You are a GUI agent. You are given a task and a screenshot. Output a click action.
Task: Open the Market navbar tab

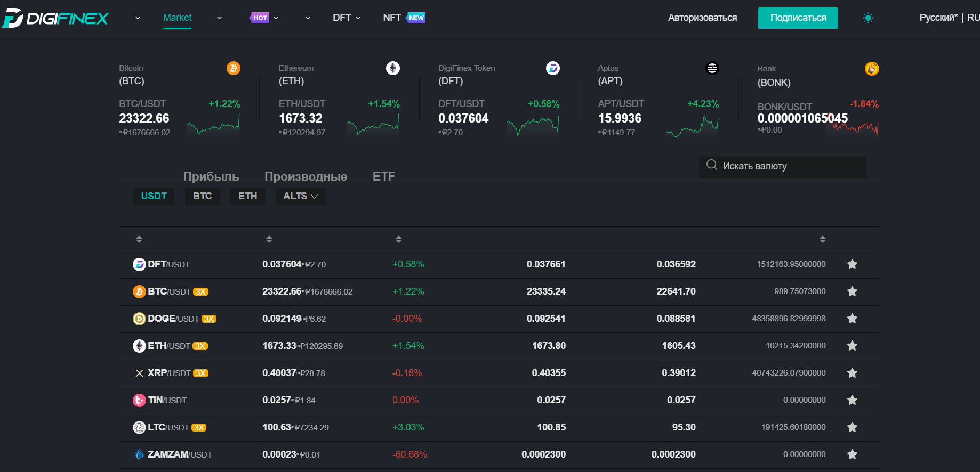(x=177, y=18)
